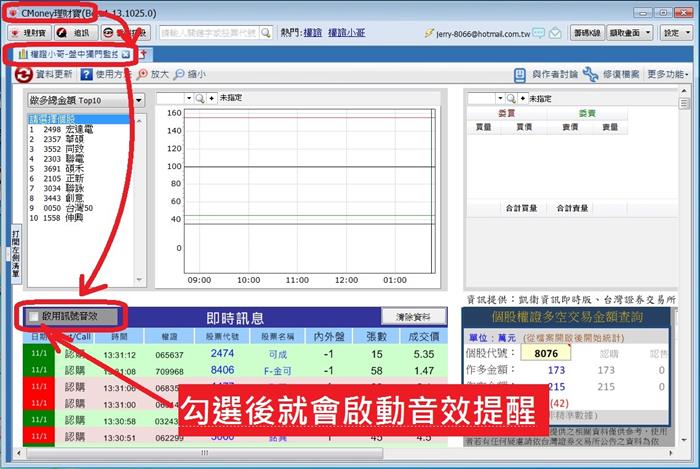
Task: Click the 修復檔案 wrench icon
Action: pos(591,75)
